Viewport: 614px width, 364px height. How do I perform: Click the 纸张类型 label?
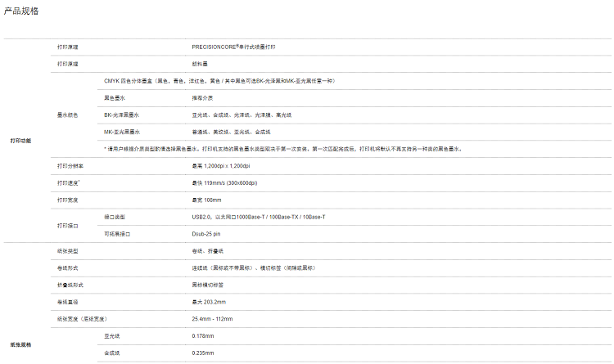point(67,251)
